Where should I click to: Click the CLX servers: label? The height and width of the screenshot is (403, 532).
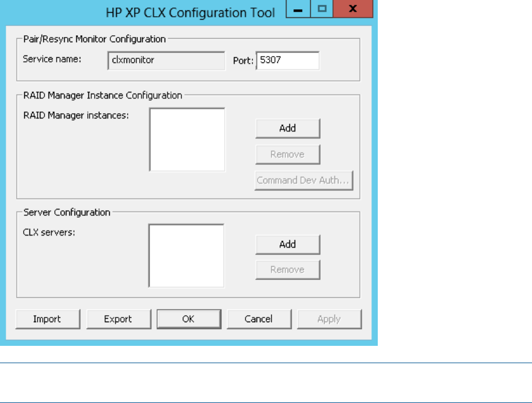click(49, 232)
